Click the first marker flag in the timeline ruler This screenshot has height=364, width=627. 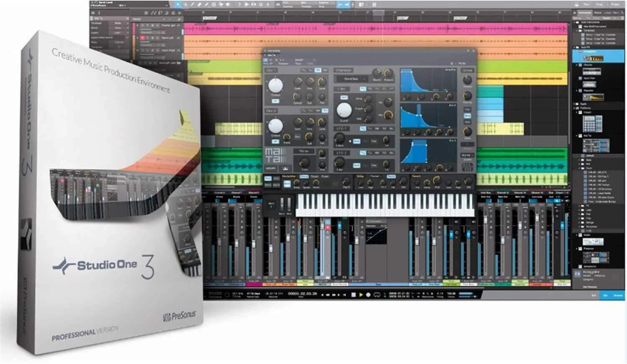[209, 18]
